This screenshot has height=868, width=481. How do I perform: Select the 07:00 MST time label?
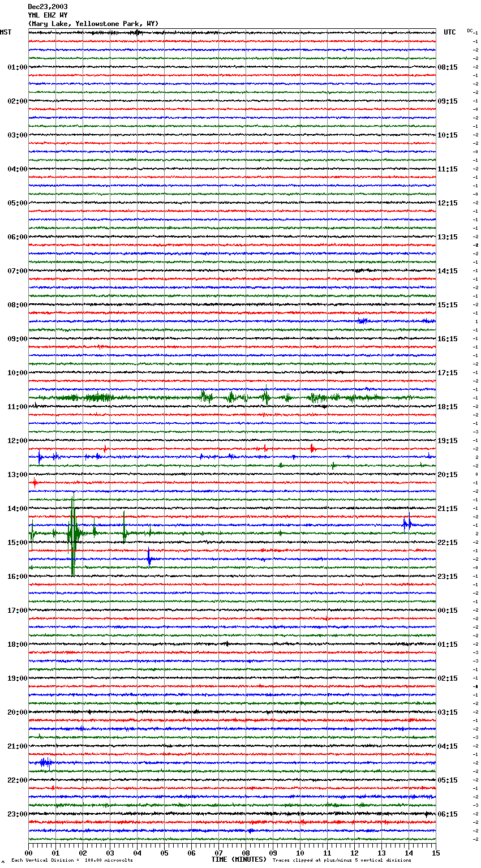(x=17, y=271)
